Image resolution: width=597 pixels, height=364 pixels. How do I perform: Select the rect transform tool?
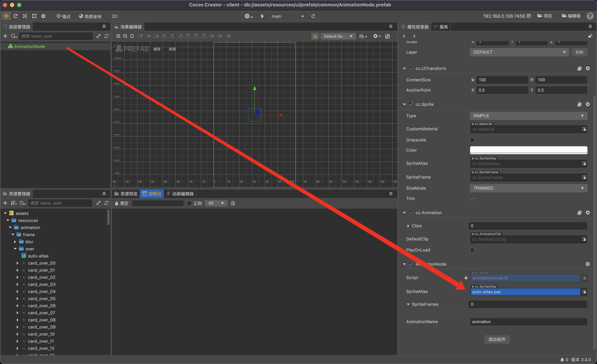tap(34, 16)
